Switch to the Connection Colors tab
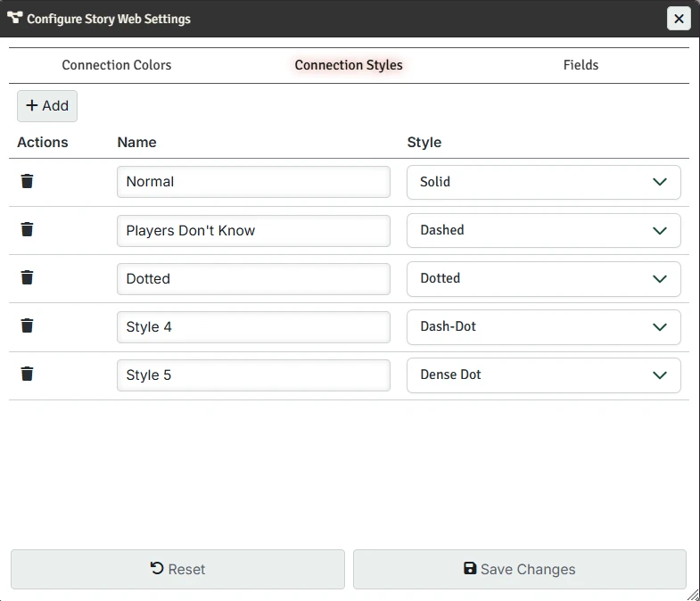This screenshot has height=601, width=700. coord(117,65)
